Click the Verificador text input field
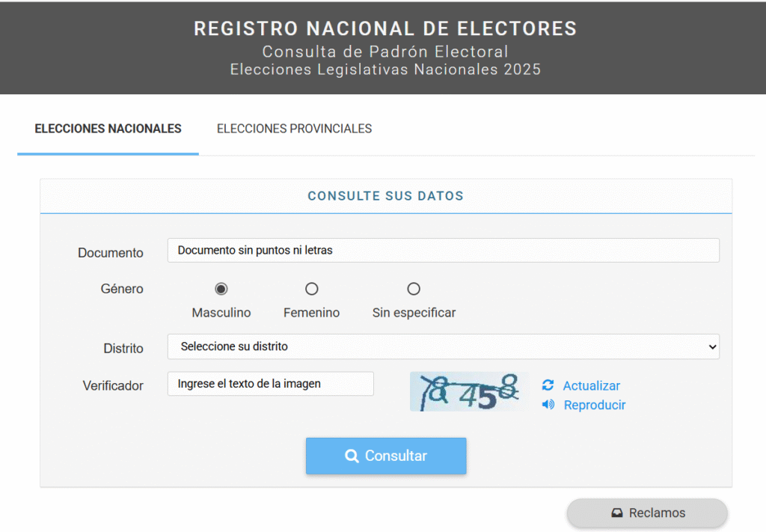The width and height of the screenshot is (766, 532). [270, 384]
